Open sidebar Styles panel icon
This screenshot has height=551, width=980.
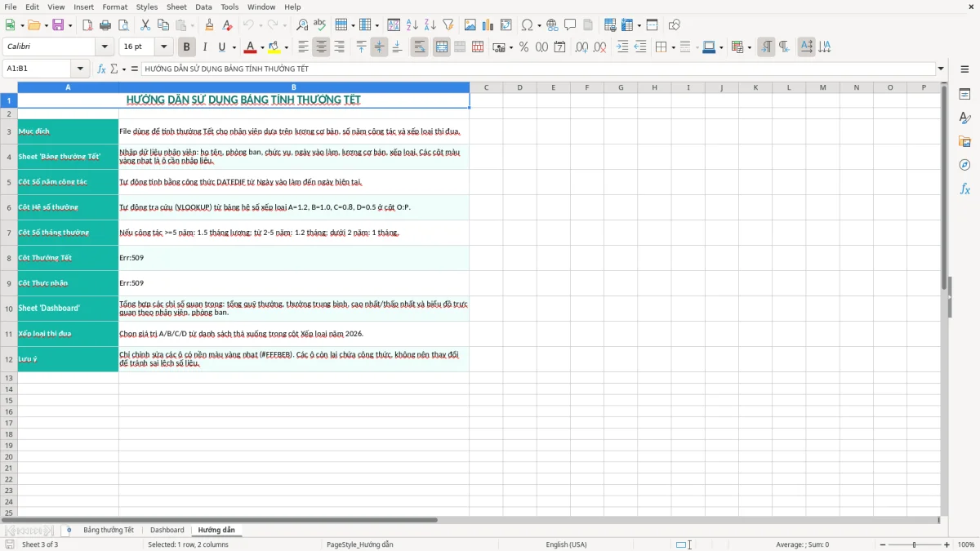(x=964, y=118)
